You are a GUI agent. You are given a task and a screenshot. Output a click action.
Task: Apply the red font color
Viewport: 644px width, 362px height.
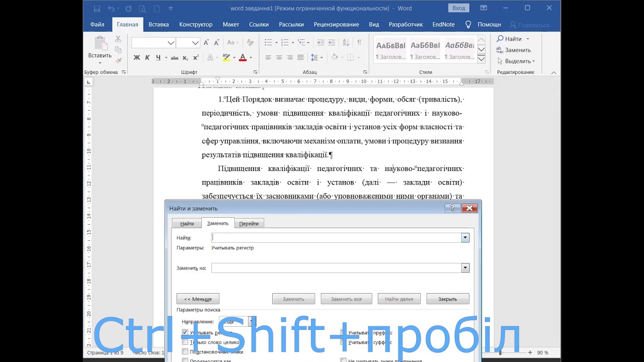(243, 58)
